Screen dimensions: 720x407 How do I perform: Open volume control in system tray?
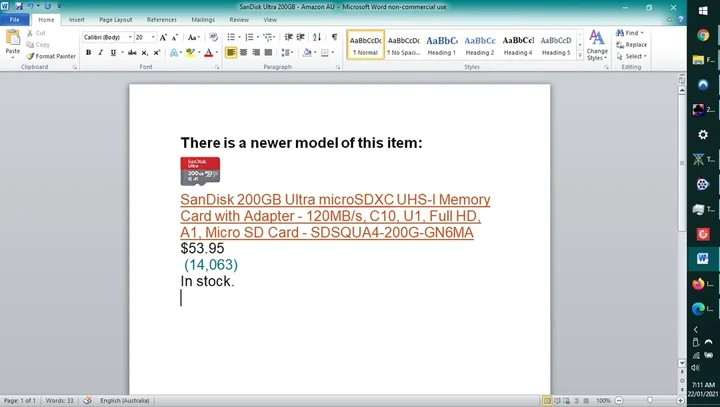696,368
